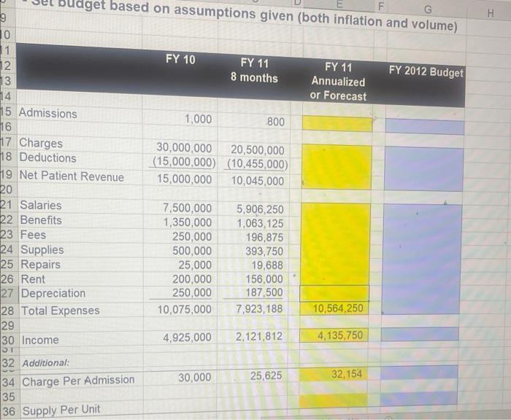Click Repairs cell 25,000

pyautogui.click(x=195, y=265)
